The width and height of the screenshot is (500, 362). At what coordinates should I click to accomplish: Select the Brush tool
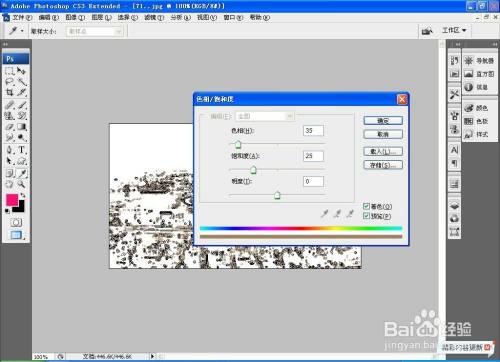[x=22, y=105]
